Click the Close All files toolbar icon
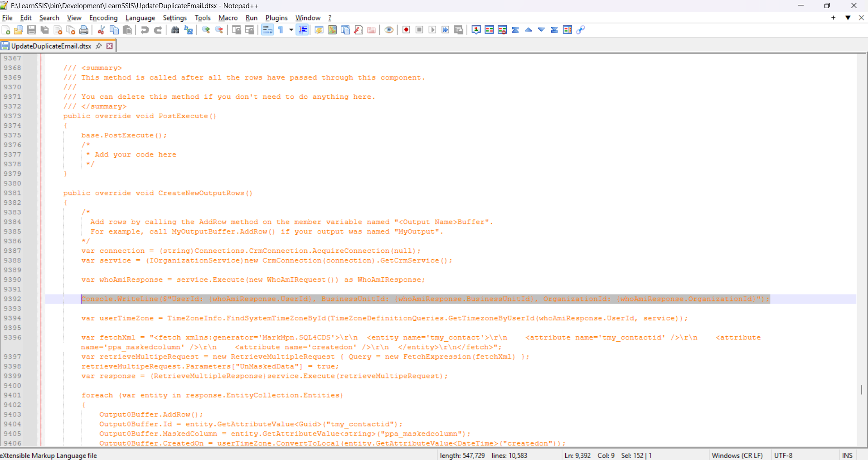 pos(71,30)
